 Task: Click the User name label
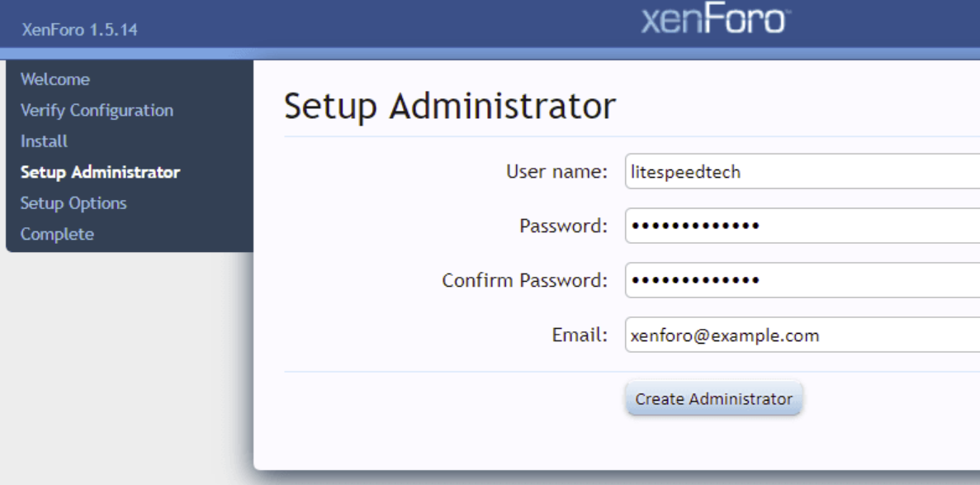point(556,171)
